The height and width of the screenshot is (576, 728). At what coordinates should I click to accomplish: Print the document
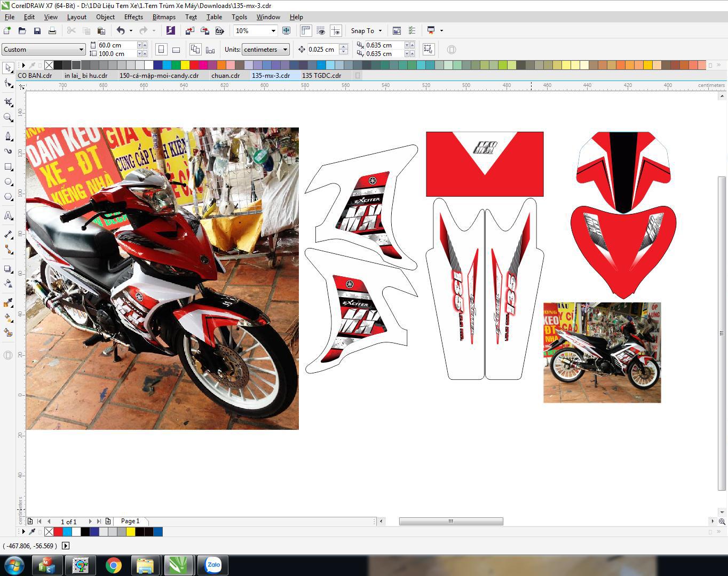tap(52, 31)
